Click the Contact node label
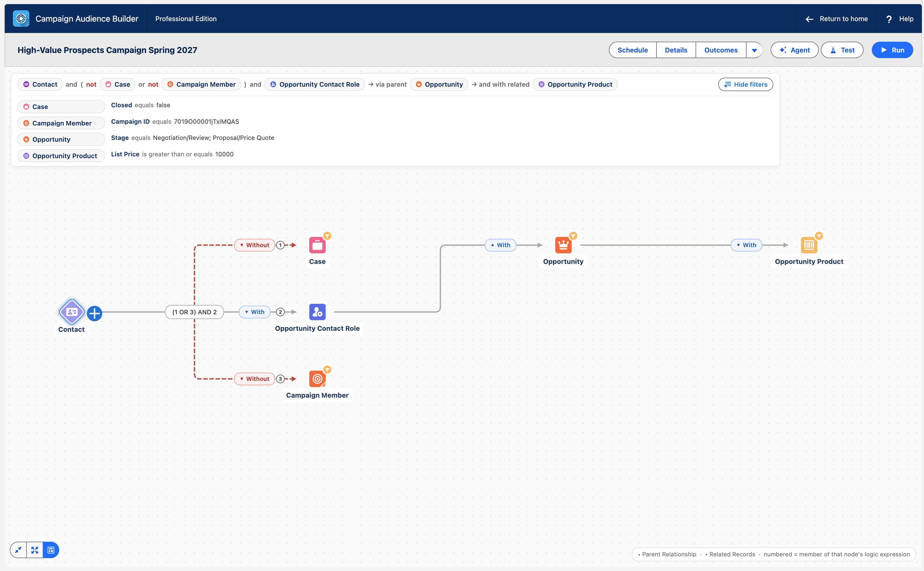Screen dimensions: 924x571 tap(71, 329)
